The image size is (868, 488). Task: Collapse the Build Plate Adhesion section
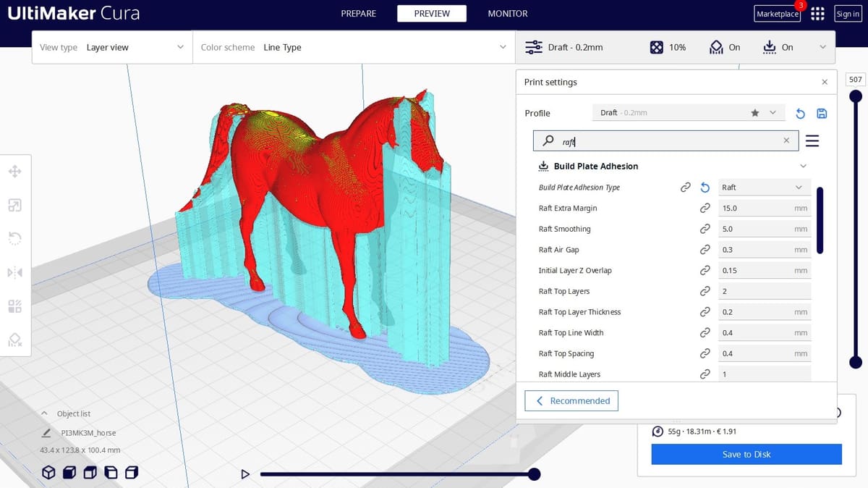(x=803, y=167)
